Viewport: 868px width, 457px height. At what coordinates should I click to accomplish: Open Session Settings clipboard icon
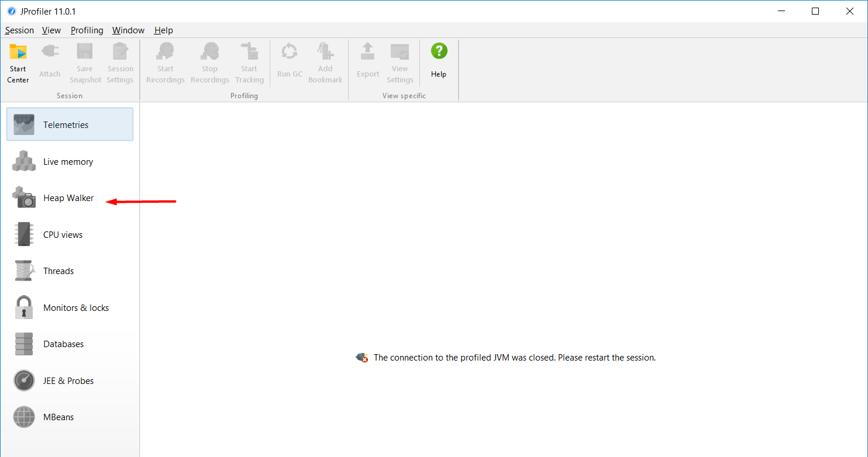point(120,51)
